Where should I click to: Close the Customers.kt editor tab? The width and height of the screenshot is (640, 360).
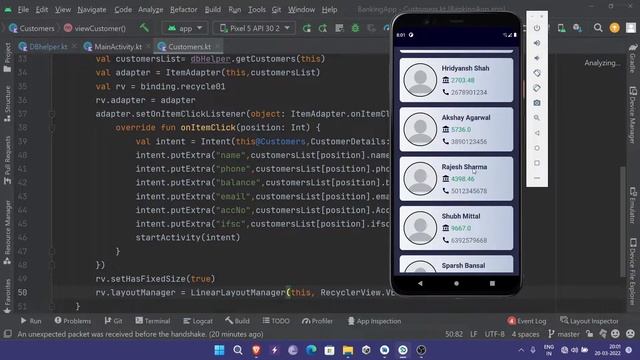(218, 47)
